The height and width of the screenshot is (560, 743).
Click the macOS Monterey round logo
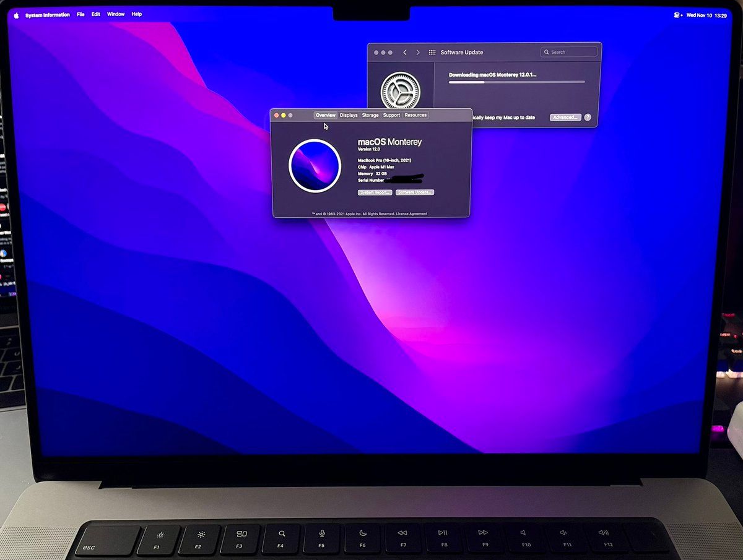[315, 166]
